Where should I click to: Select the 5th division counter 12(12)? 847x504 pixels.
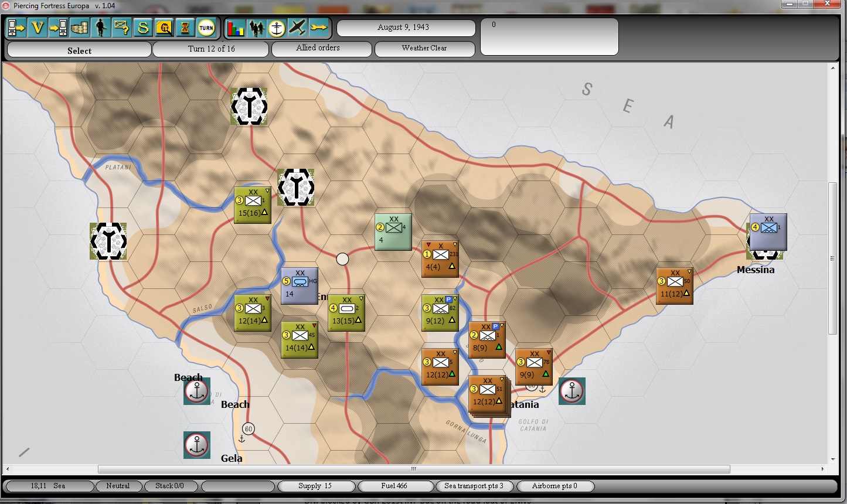tap(440, 367)
